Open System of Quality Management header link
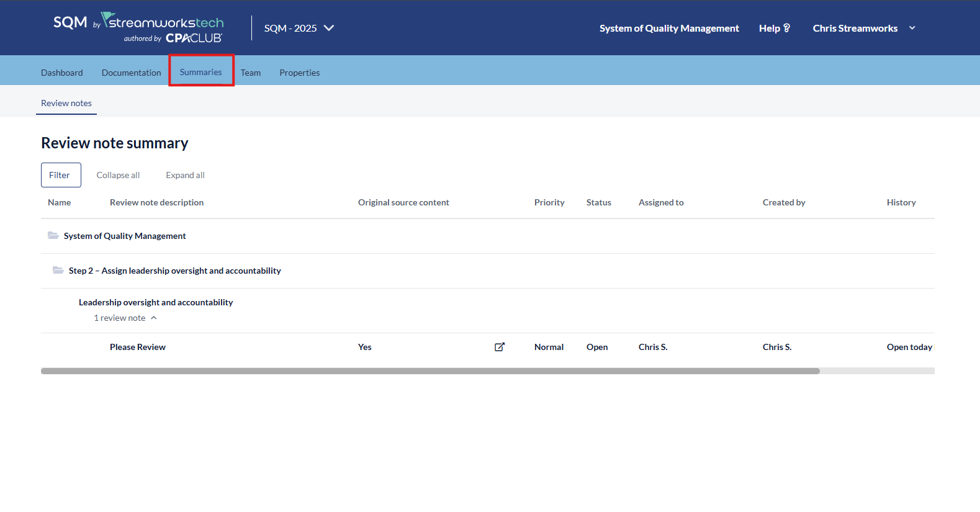The height and width of the screenshot is (512, 980). (x=668, y=28)
